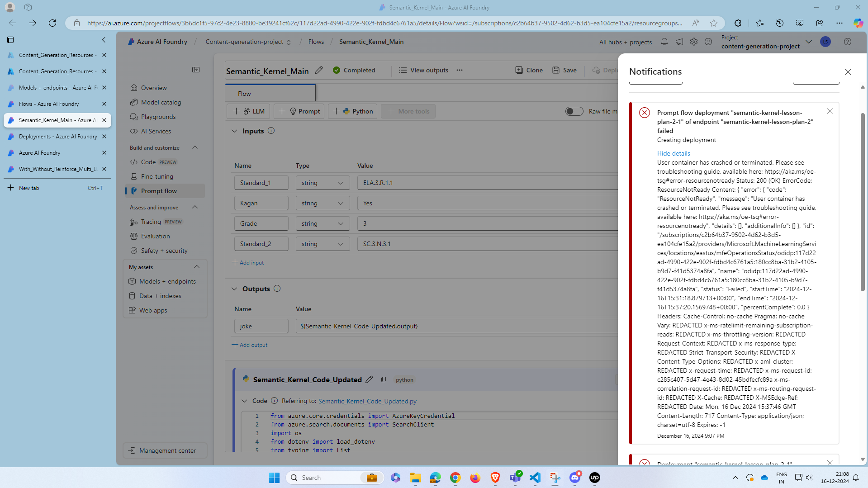Rename the Semantic_Kernel_Code_Updated node via pencil icon

click(369, 379)
